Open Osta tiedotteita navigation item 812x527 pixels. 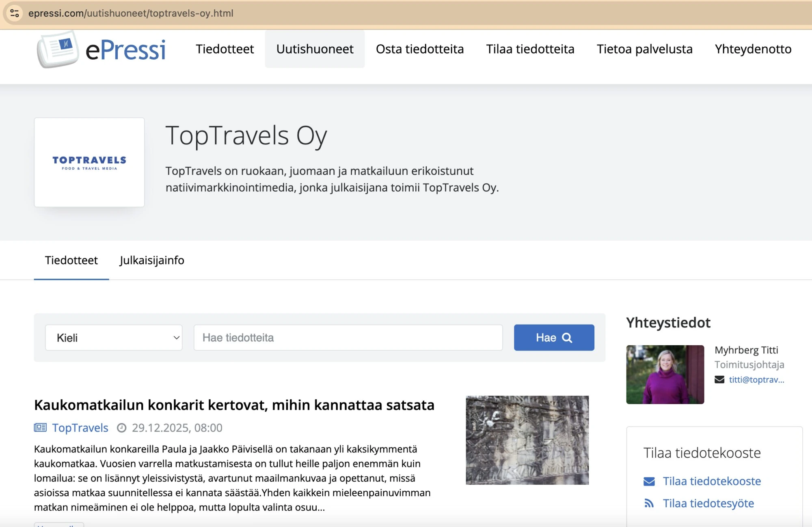[x=419, y=49]
